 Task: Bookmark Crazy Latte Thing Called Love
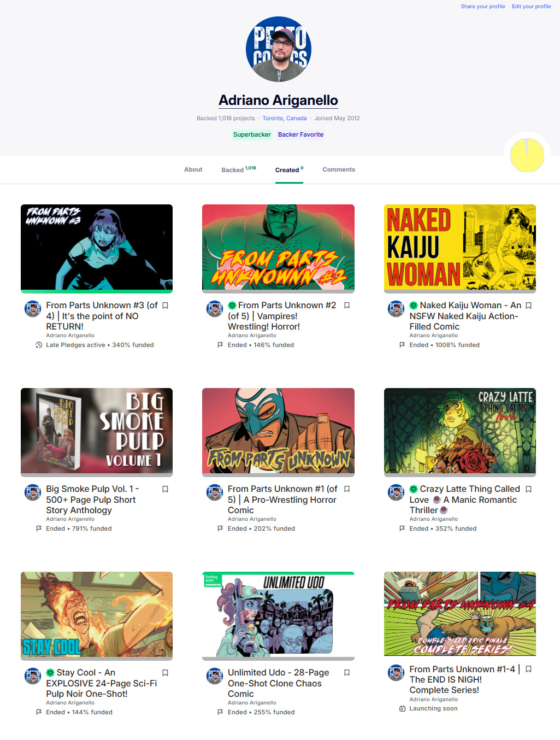point(528,489)
